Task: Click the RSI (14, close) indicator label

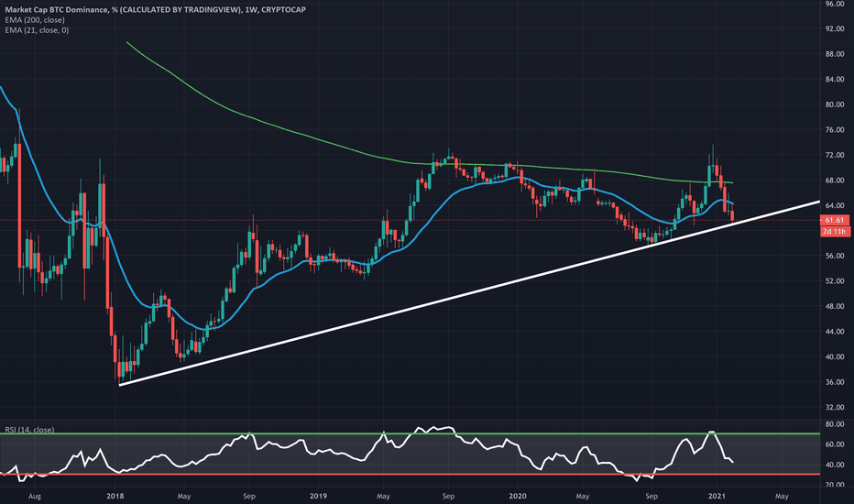Action: [29, 430]
